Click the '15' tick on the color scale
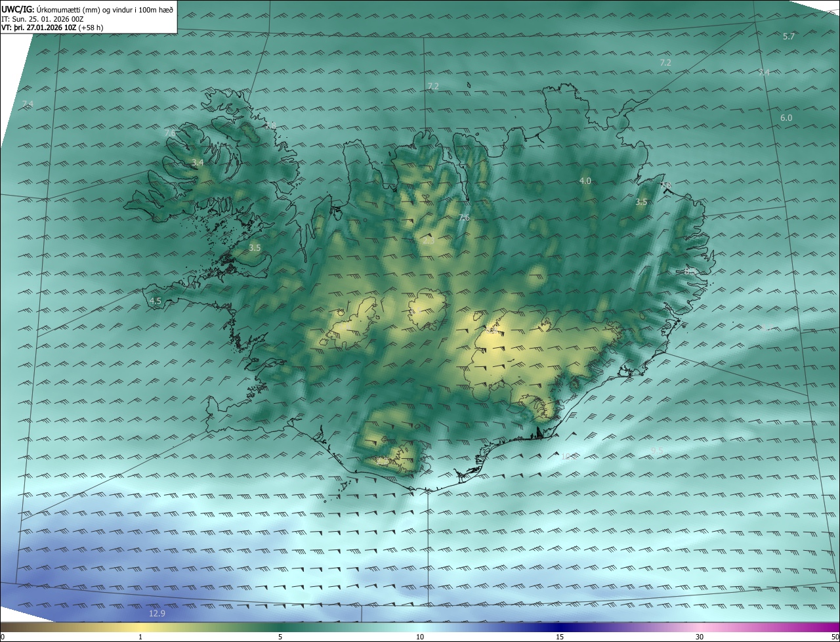840x642 pixels. 560,637
